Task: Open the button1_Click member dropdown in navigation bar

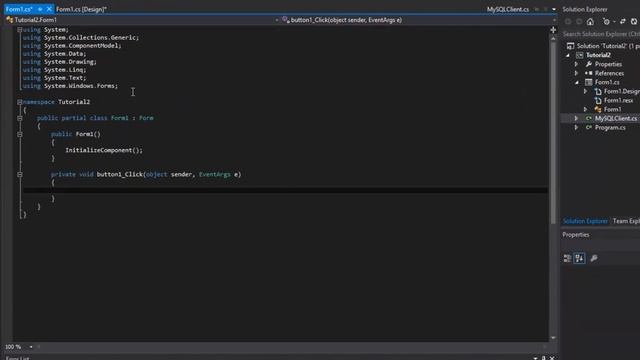Action: click(x=554, y=20)
